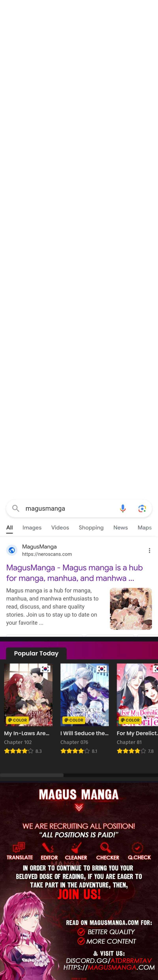Image resolution: width=158 pixels, height=980 pixels.
Task: Click the Checker magnifier icon
Action: coord(105,847)
